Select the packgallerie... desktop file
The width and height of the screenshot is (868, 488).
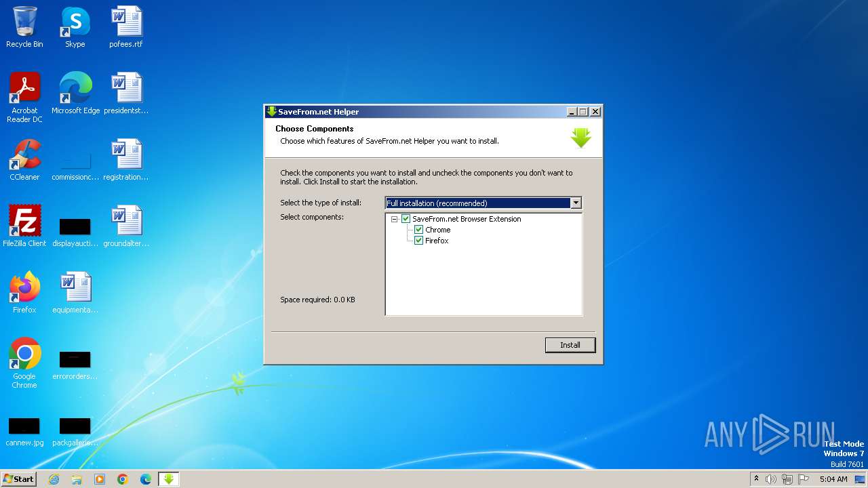75,431
